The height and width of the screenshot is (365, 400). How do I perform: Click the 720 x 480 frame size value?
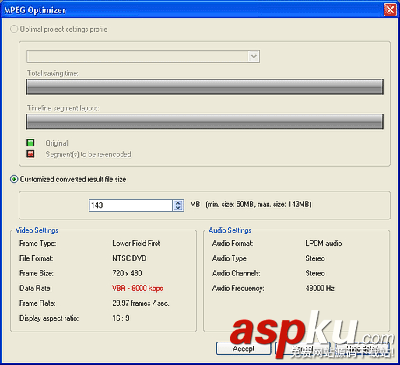[x=127, y=273]
